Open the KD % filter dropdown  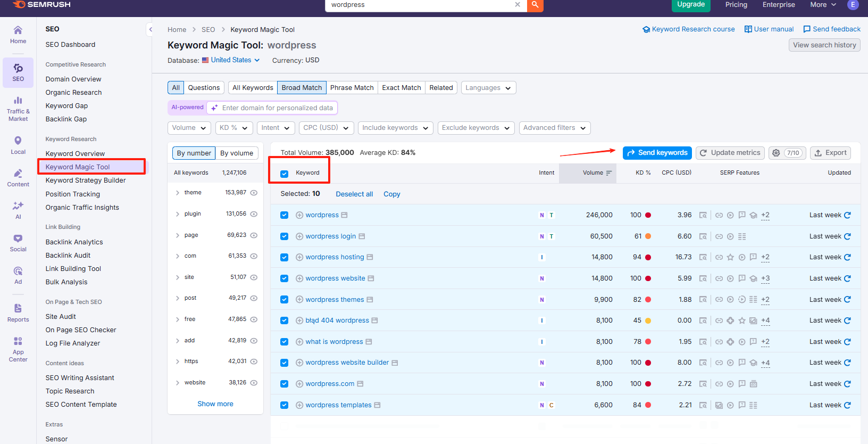[233, 128]
